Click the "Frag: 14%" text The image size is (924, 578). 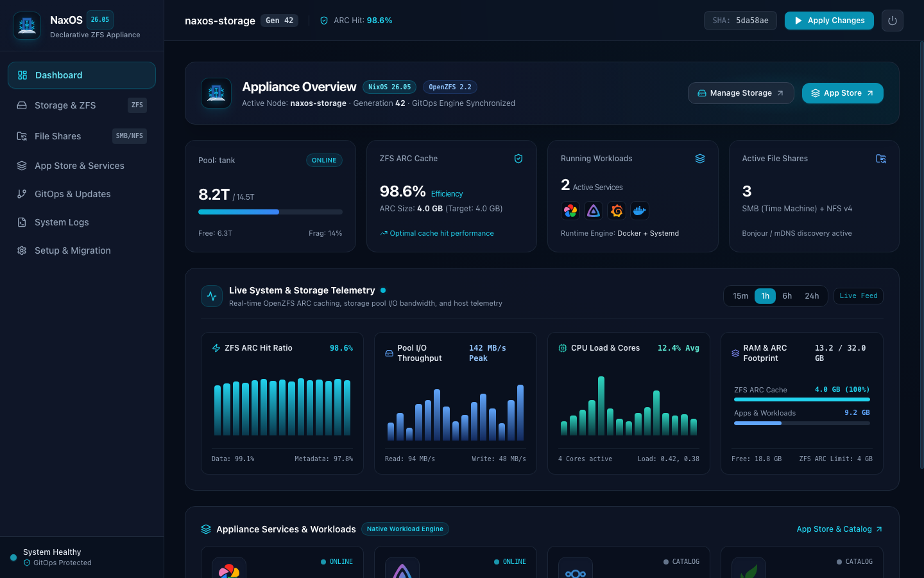pos(325,233)
